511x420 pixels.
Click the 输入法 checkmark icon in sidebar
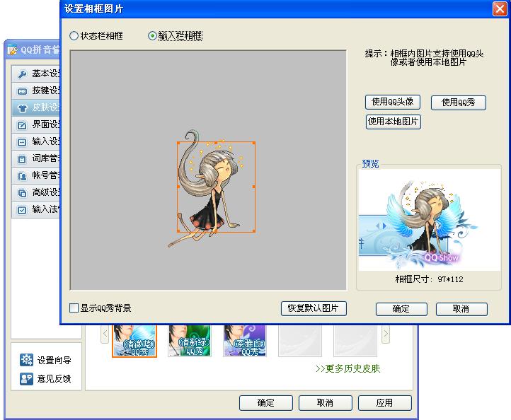(22, 210)
